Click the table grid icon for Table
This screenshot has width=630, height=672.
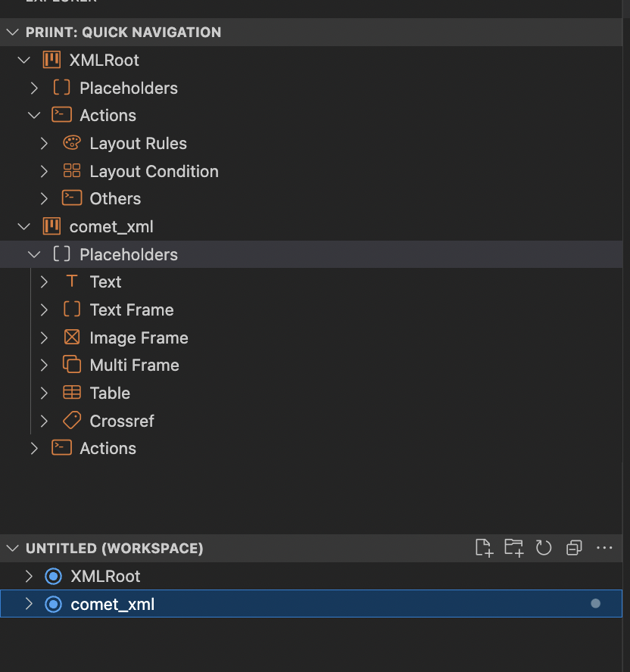point(72,393)
